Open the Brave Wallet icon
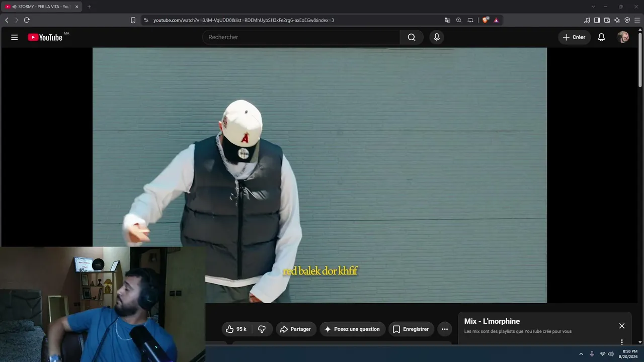This screenshot has width=644, height=362. (x=607, y=20)
